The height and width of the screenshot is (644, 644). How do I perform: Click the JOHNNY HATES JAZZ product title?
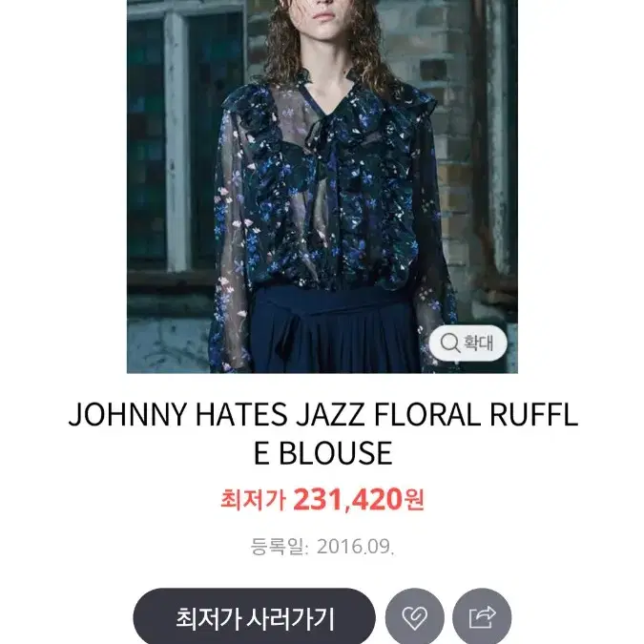point(323,433)
